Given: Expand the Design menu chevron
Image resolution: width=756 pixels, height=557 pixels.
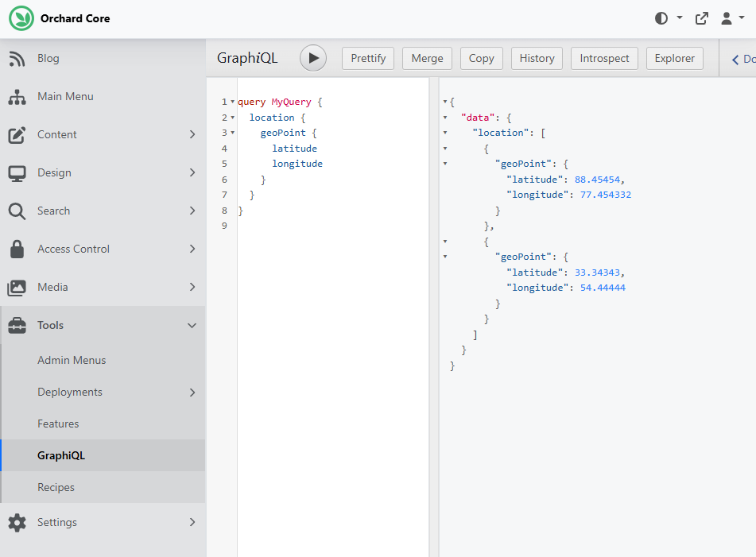Looking at the screenshot, I should pyautogui.click(x=192, y=172).
